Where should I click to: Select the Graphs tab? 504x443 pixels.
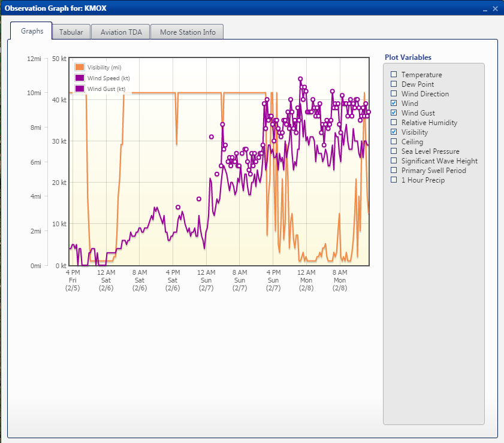click(x=32, y=31)
